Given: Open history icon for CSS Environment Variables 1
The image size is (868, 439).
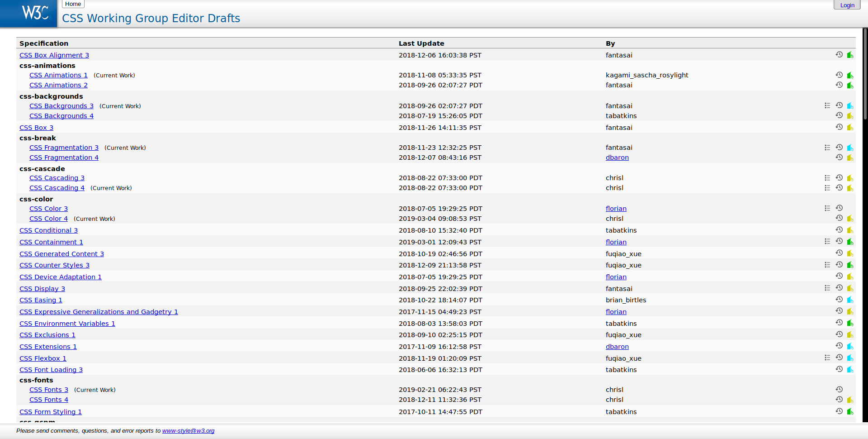Looking at the screenshot, I should [839, 323].
